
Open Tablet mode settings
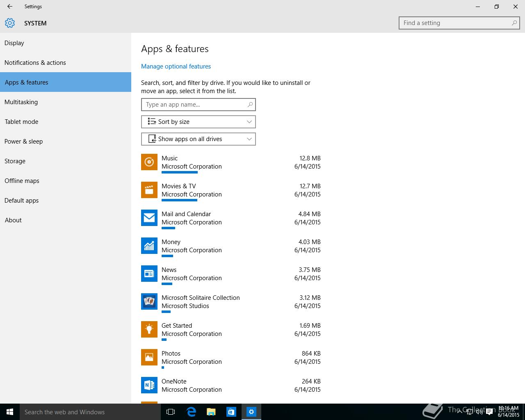pos(66,121)
